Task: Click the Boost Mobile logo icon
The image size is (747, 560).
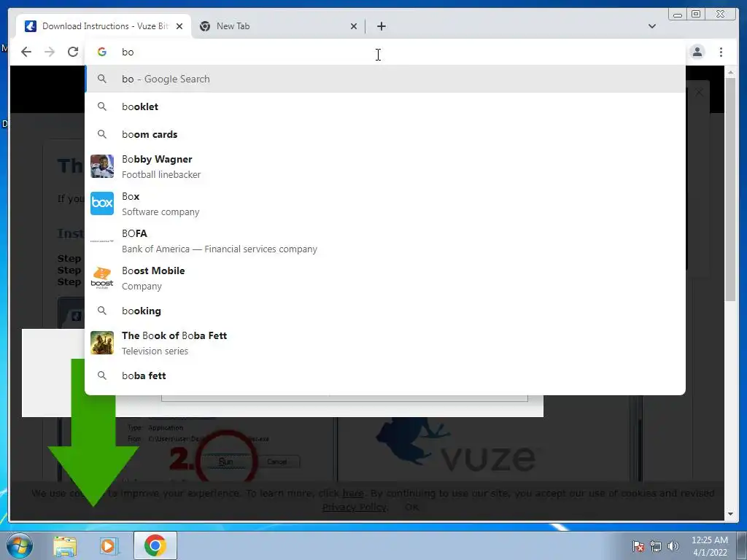Action: click(x=102, y=278)
